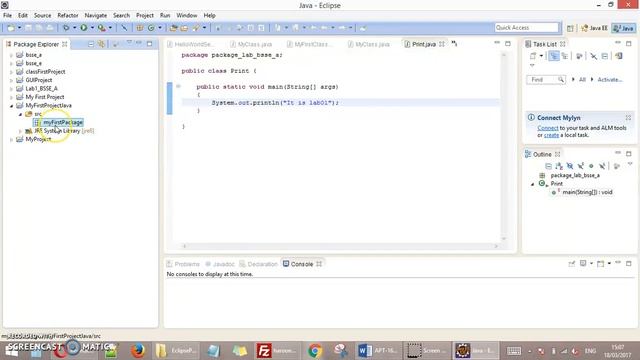Image resolution: width=640 pixels, height=360 pixels.
Task: Click the Run External Tools icon
Action: coord(101,28)
